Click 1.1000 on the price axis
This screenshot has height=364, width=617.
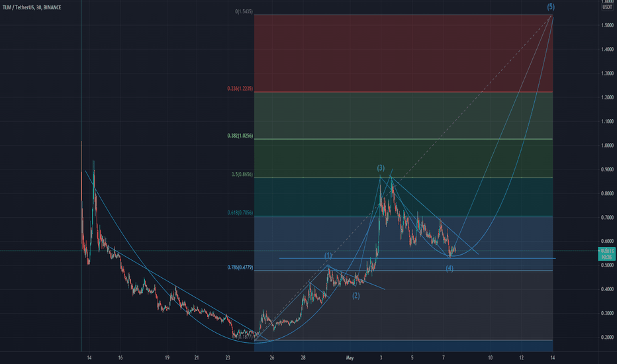(607, 121)
